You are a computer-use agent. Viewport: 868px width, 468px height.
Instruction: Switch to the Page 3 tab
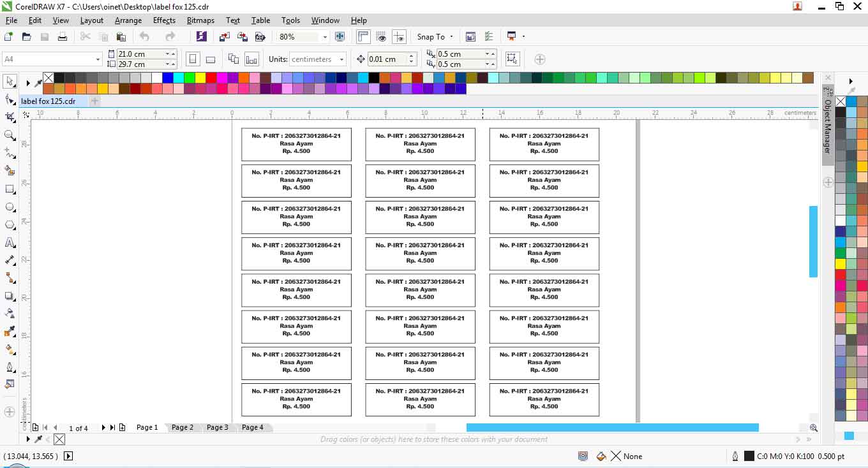[218, 427]
